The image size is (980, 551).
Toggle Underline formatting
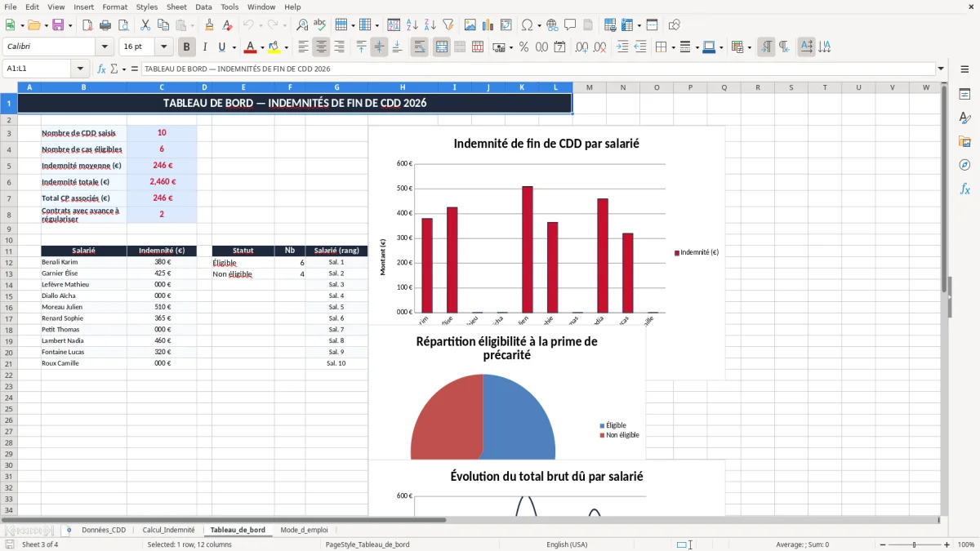[222, 47]
